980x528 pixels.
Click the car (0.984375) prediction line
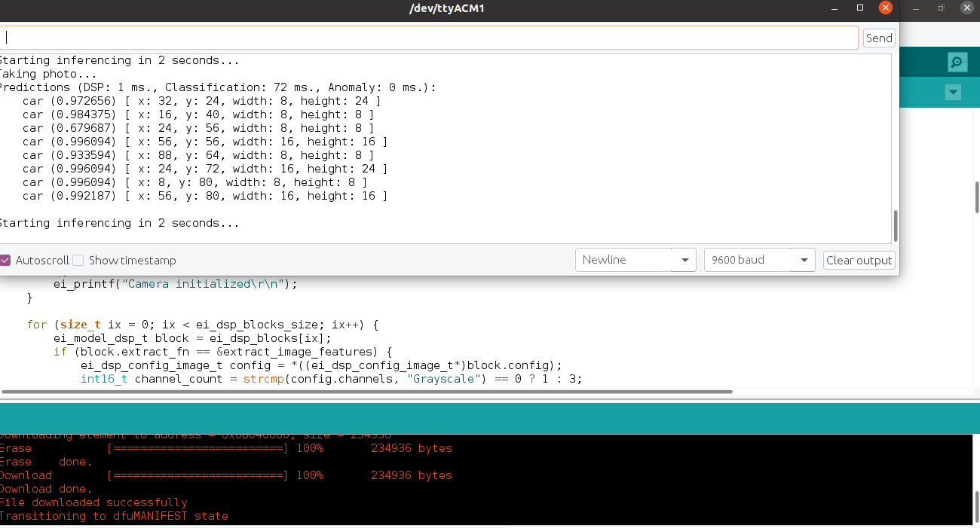[x=198, y=114]
